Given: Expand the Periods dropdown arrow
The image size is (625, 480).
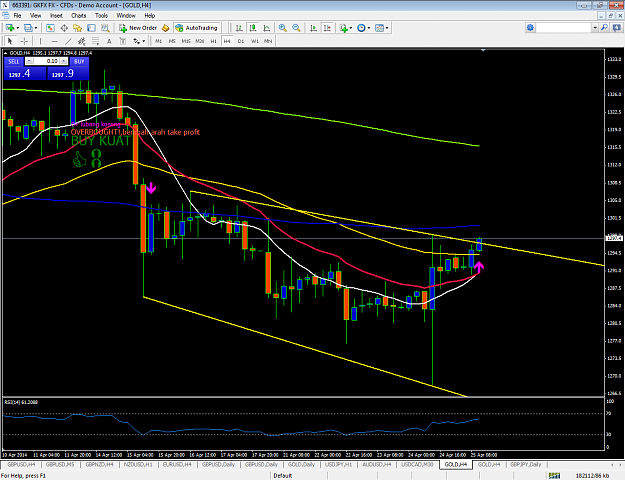Looking at the screenshot, I should click(369, 28).
